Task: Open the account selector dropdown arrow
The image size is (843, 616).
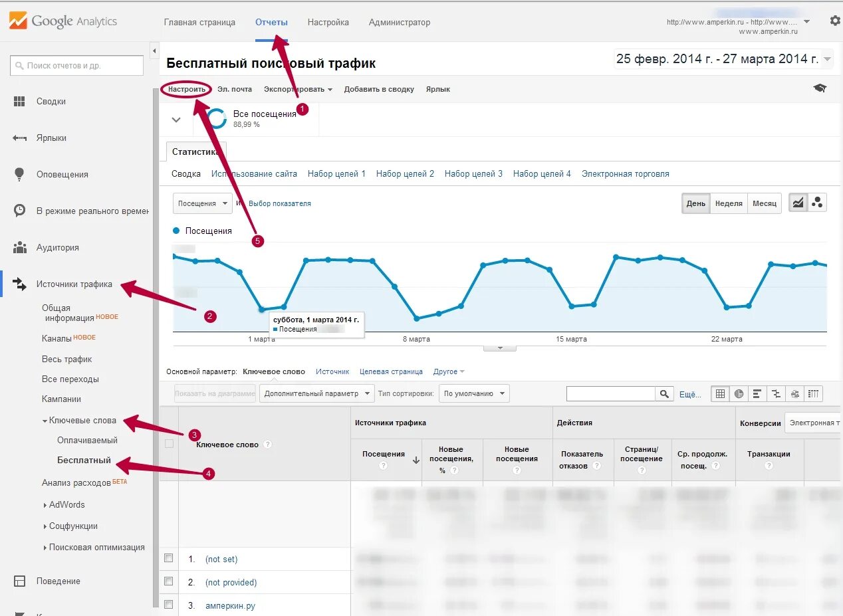Action: point(806,21)
